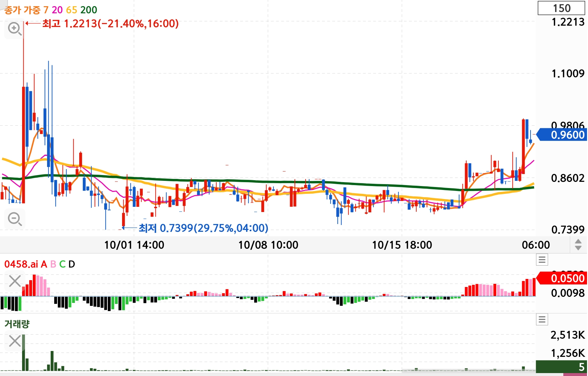Viewport: 588px width, 376px height.
Task: Toggle series B of 0458.ai indicator
Action: [53, 264]
